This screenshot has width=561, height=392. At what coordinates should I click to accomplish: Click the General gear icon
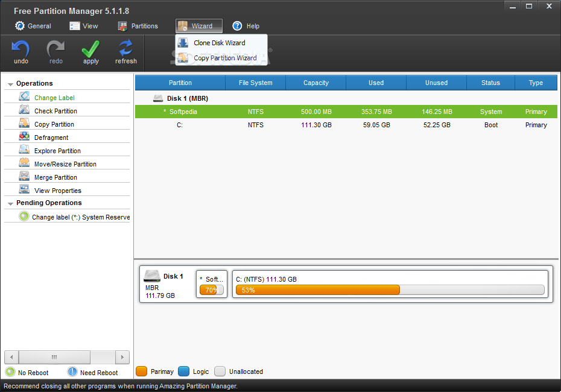(x=20, y=26)
